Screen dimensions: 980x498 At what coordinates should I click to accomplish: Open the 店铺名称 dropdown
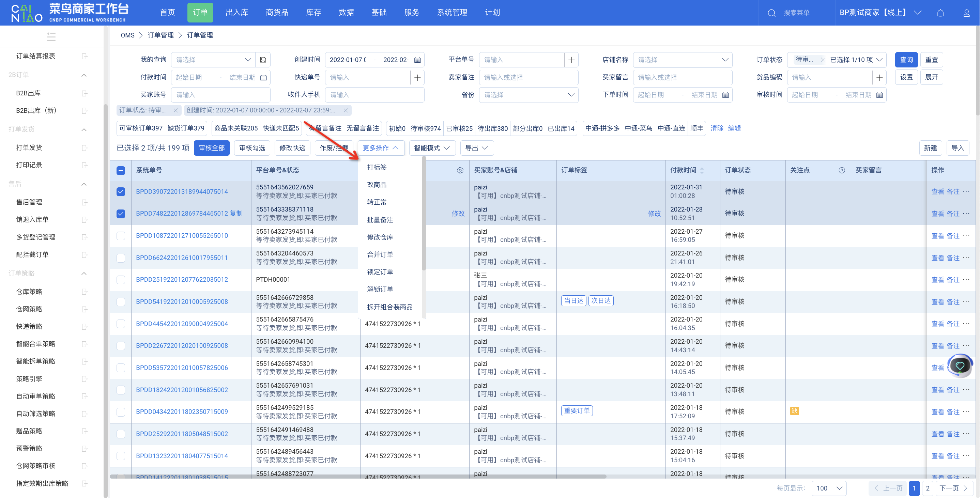click(683, 60)
